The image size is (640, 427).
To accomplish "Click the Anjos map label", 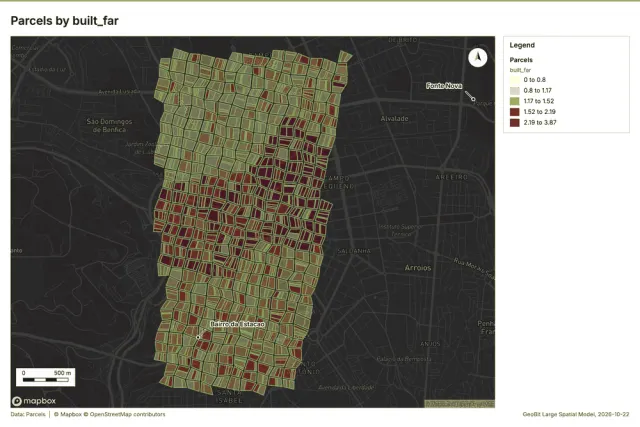I will (x=430, y=344).
